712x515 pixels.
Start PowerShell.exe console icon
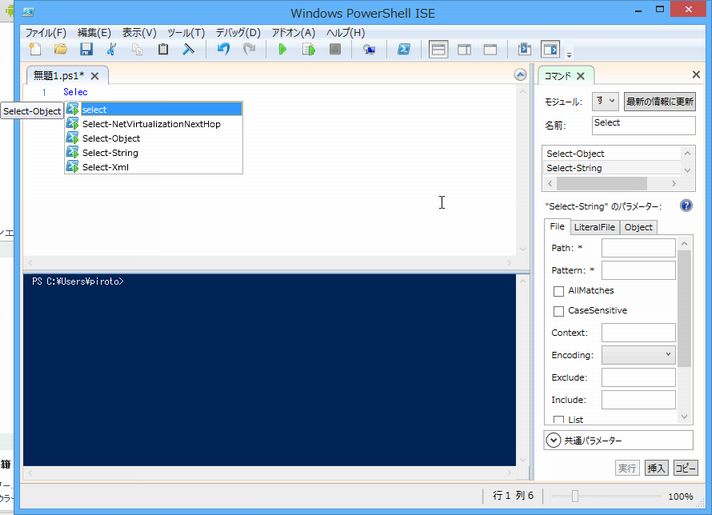click(x=404, y=49)
